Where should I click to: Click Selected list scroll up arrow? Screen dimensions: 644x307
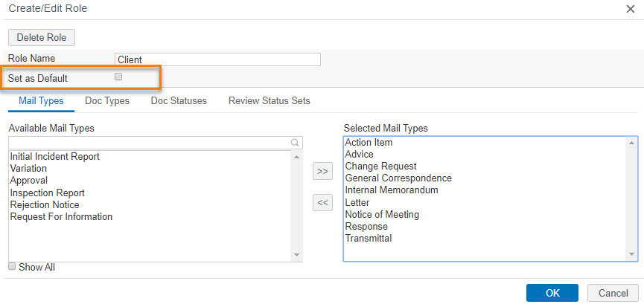(631, 142)
